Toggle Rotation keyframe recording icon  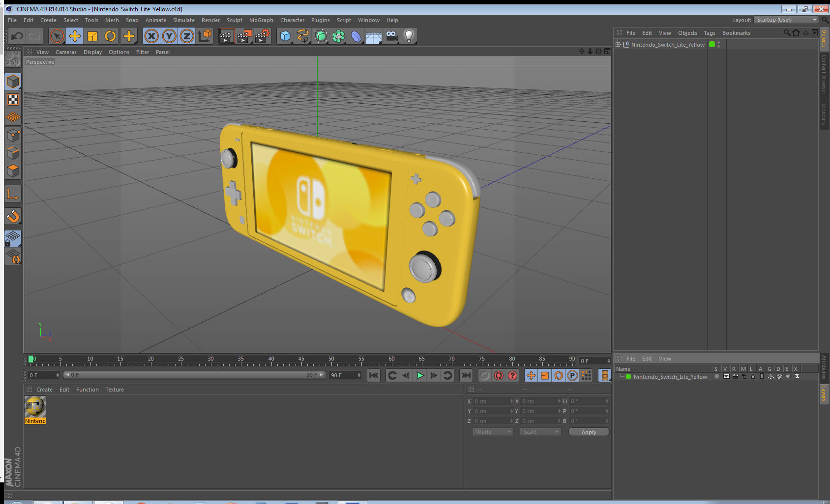pos(559,375)
